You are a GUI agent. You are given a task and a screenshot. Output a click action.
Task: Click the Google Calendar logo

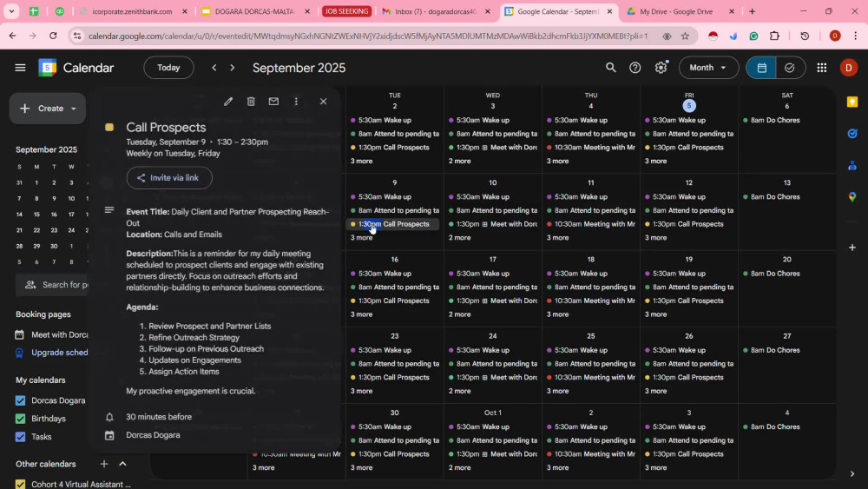click(48, 68)
